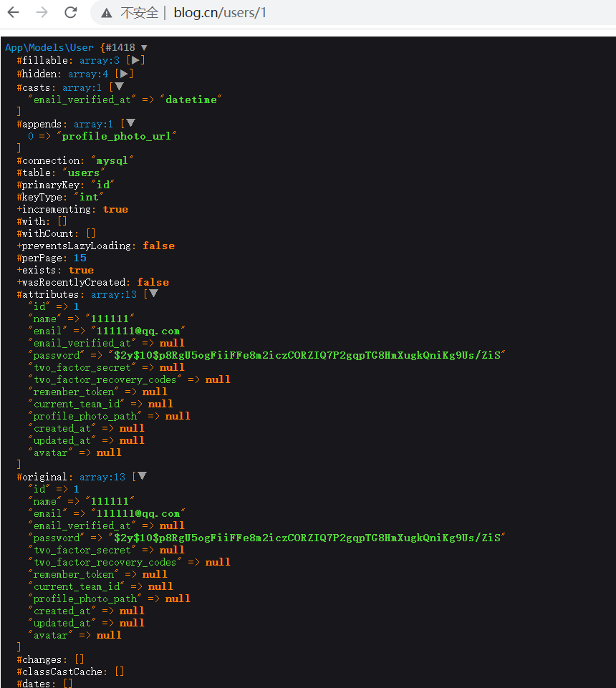Click the +incrementing true value
The width and height of the screenshot is (616, 688).
click(x=115, y=209)
